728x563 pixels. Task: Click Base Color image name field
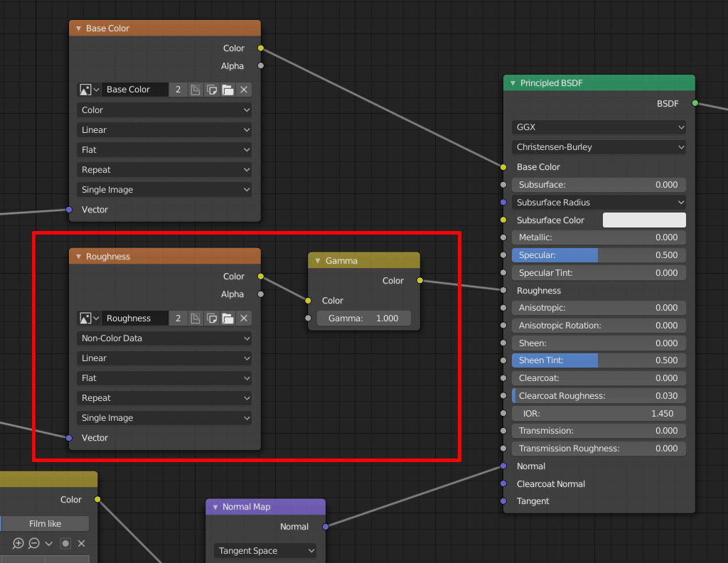pyautogui.click(x=135, y=90)
